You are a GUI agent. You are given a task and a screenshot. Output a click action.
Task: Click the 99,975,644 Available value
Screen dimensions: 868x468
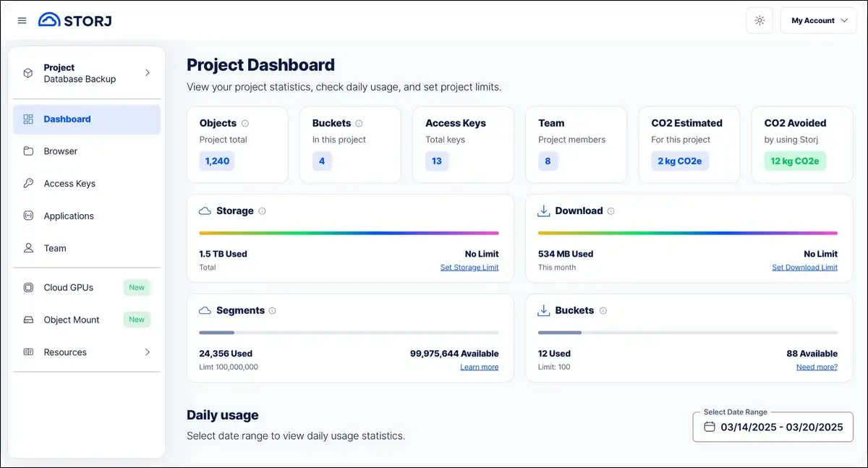[x=454, y=354]
